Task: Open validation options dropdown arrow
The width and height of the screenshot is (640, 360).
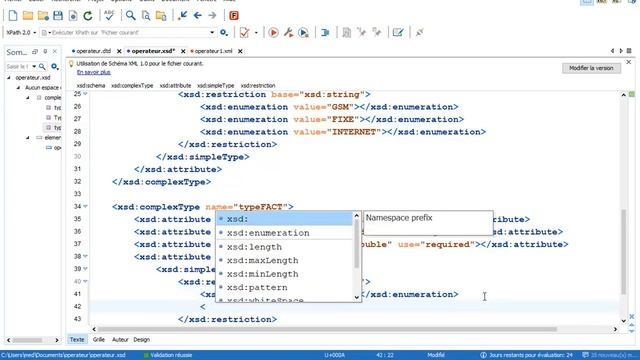Action: pyautogui.click(x=256, y=33)
